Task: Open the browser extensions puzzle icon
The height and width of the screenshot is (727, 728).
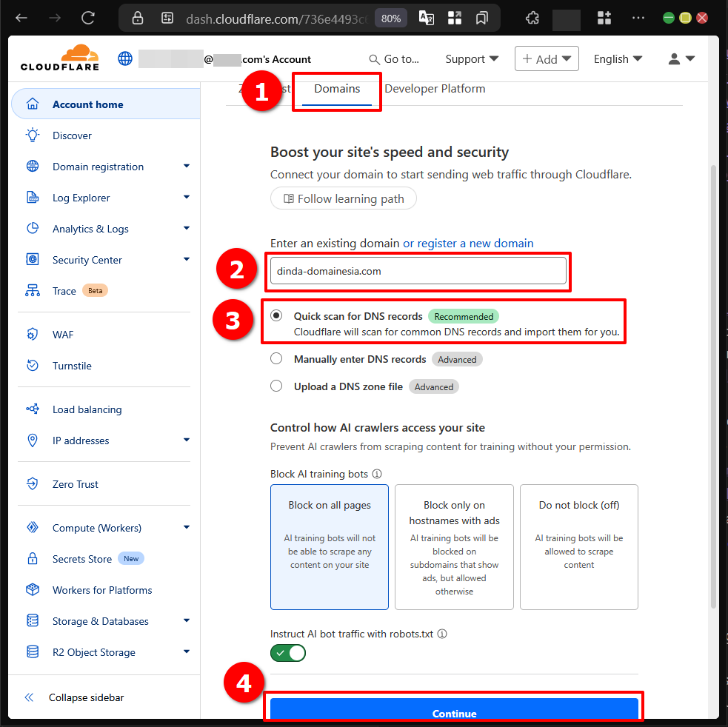Action: pyautogui.click(x=532, y=18)
